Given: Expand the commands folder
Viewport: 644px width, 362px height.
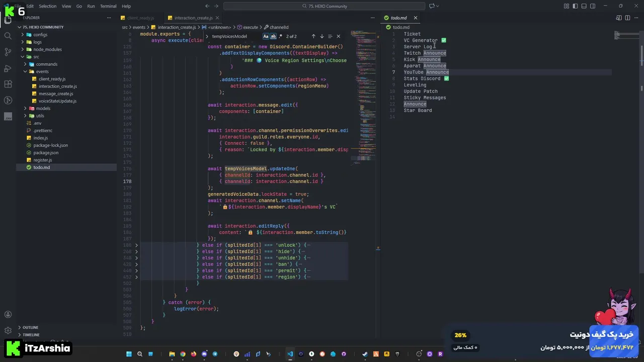Looking at the screenshot, I should tap(46, 64).
